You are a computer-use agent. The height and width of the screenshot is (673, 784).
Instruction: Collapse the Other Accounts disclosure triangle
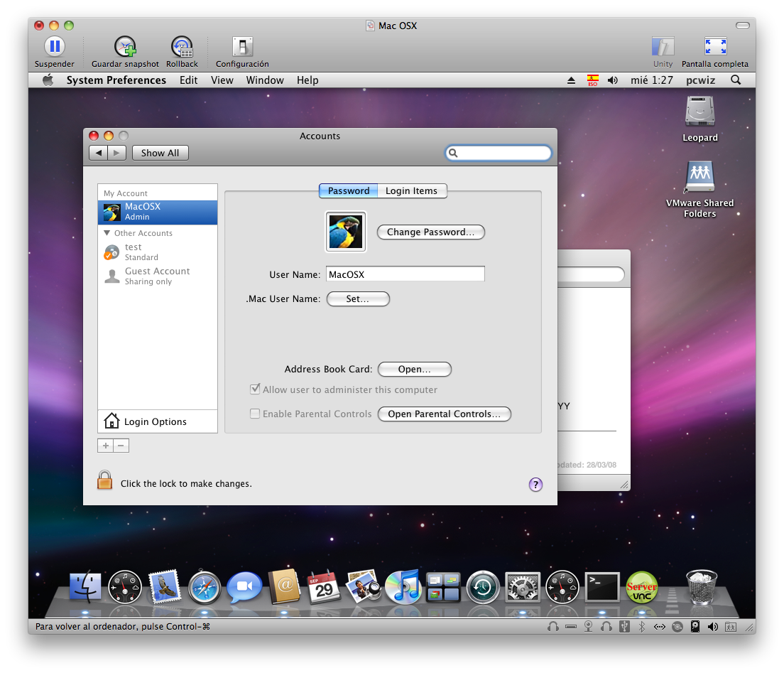point(107,233)
